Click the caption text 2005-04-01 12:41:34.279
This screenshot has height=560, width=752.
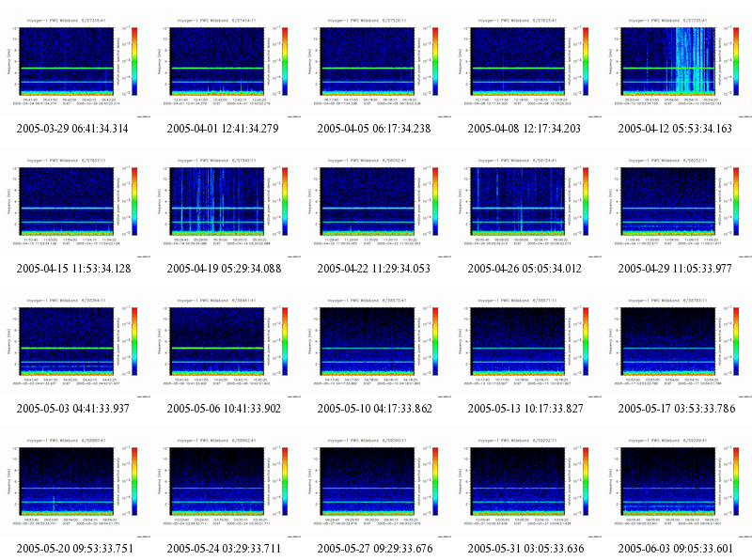point(223,129)
